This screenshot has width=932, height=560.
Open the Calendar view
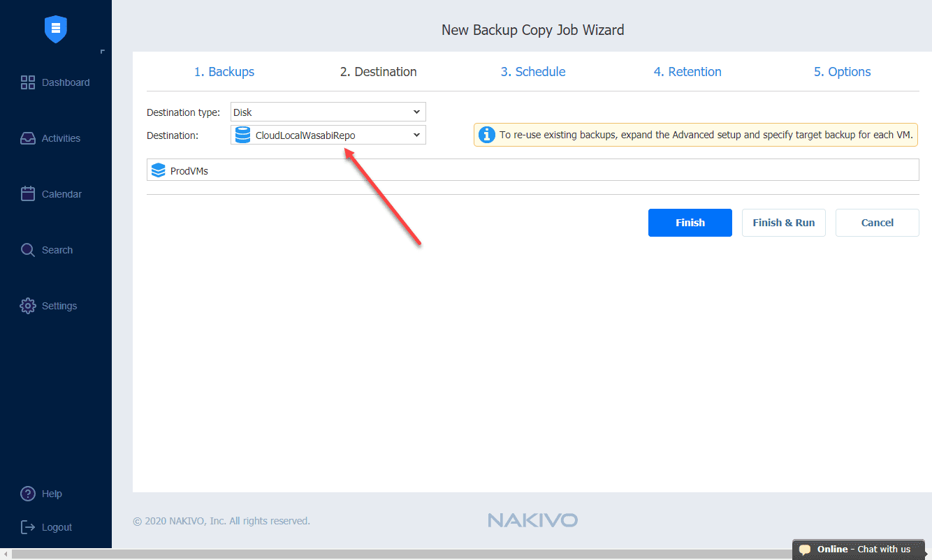tap(28, 193)
